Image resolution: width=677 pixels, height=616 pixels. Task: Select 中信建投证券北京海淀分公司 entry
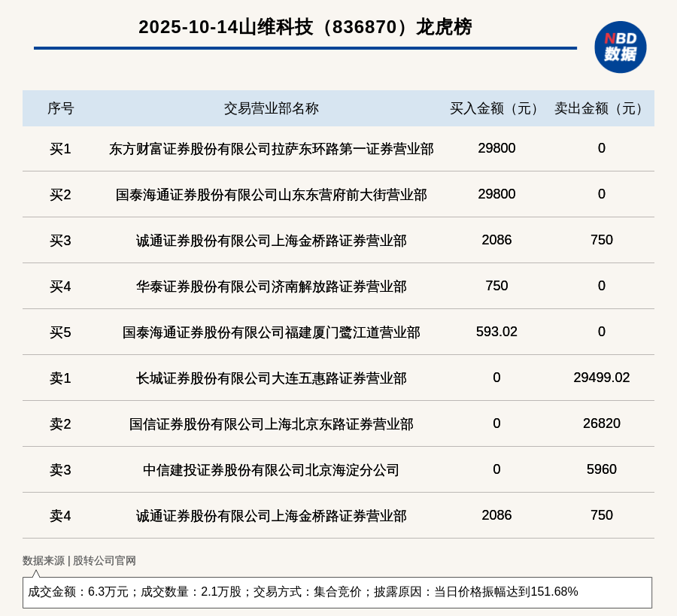pos(271,470)
